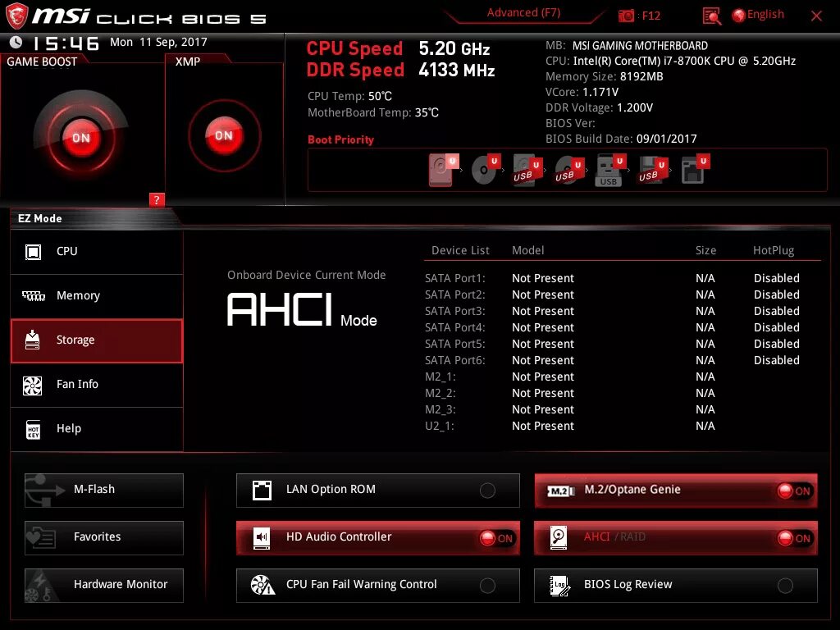Click the BIOS Log Review document icon

[559, 586]
